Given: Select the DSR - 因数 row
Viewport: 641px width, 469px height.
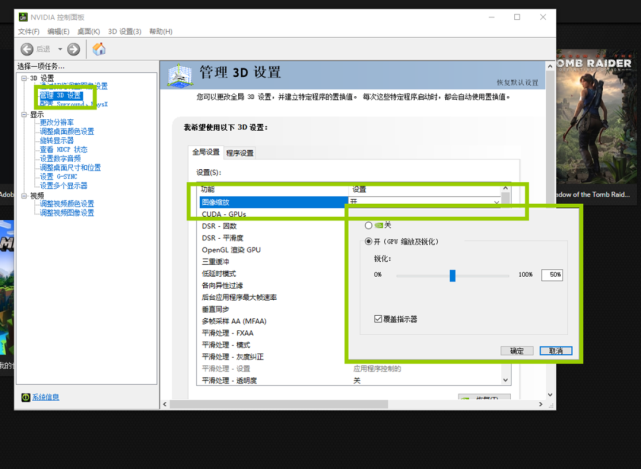Looking at the screenshot, I should point(274,226).
